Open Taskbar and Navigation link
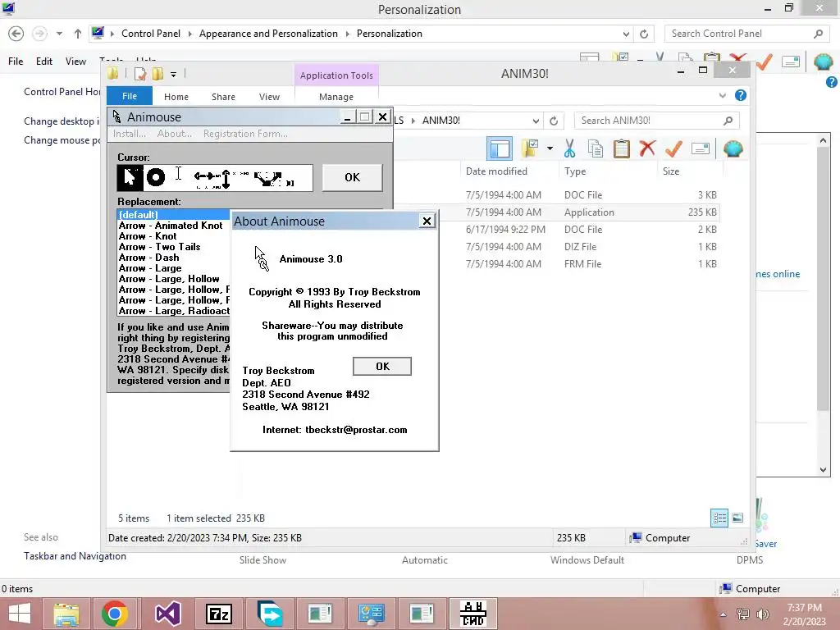The image size is (840, 630). point(75,556)
